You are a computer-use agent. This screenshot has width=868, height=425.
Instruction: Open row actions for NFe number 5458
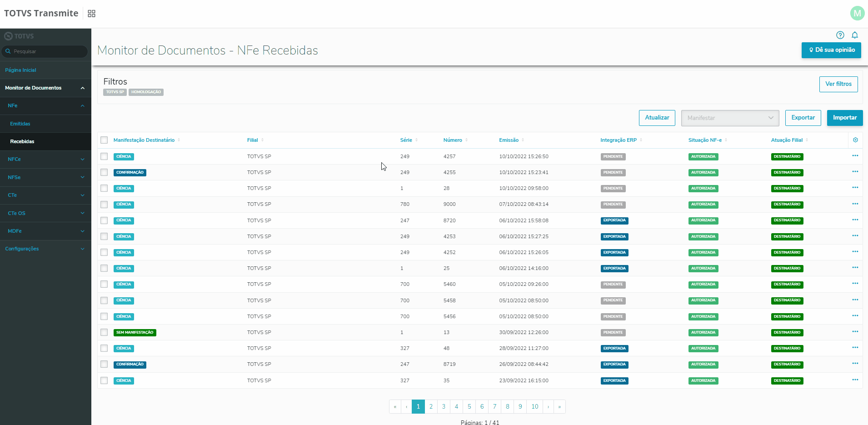pyautogui.click(x=855, y=300)
